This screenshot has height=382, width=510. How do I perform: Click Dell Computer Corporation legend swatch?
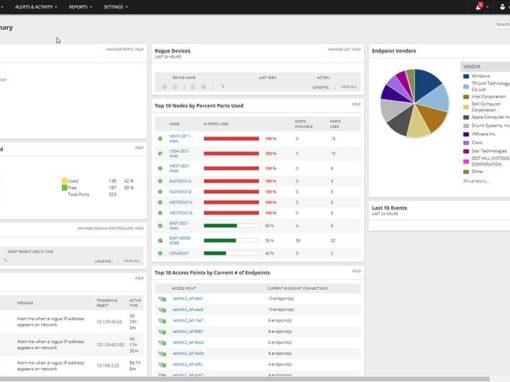(x=466, y=107)
